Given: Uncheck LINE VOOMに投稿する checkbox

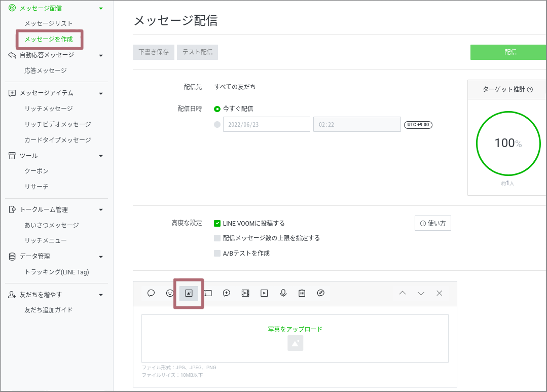Looking at the screenshot, I should pos(217,223).
